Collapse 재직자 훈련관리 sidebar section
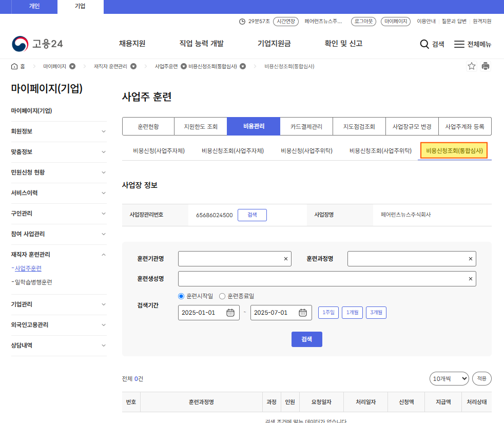The height and width of the screenshot is (423, 504). [x=59, y=255]
